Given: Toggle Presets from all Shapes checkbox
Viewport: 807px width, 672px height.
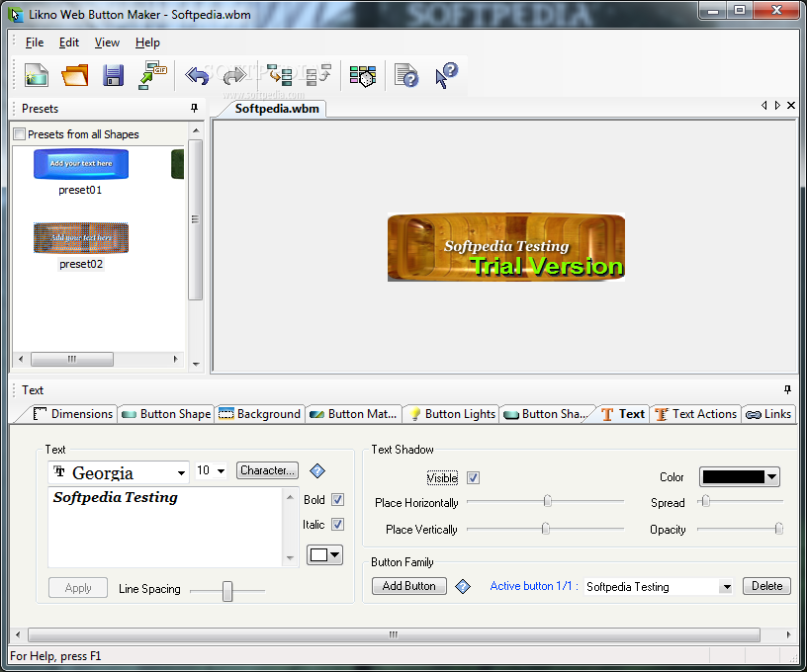Looking at the screenshot, I should click(20, 134).
